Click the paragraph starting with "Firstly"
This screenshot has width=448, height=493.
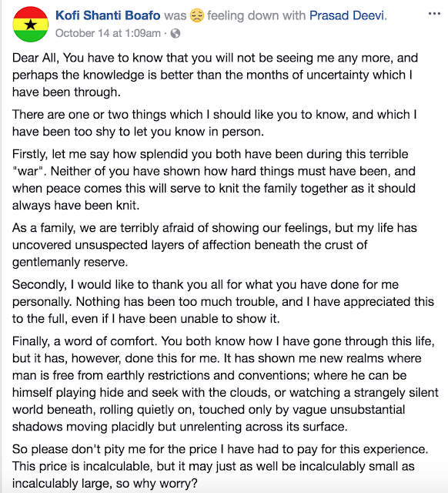(x=214, y=179)
